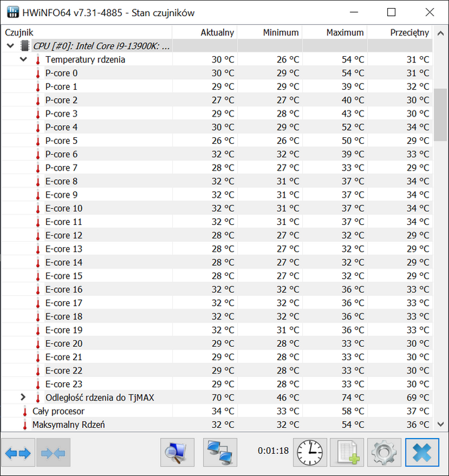Click the 70 °C current TjMAX distance value
Screen dimensions: 449x476
[223, 398]
